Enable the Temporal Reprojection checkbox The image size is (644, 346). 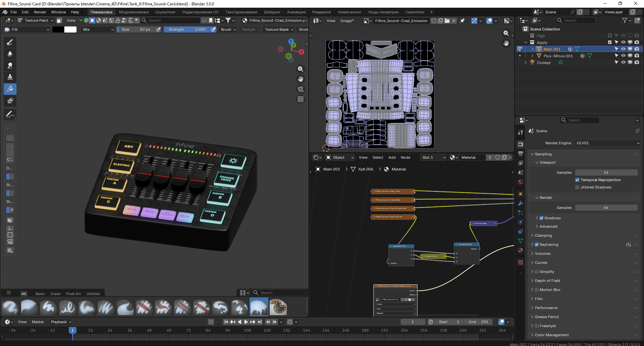point(577,180)
